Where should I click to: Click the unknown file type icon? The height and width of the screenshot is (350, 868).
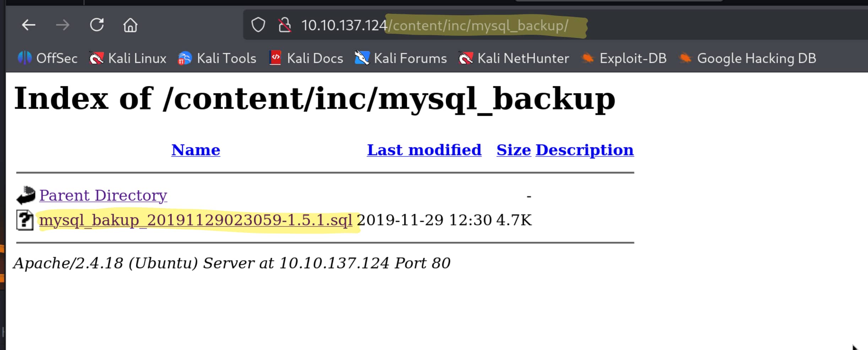pos(25,220)
